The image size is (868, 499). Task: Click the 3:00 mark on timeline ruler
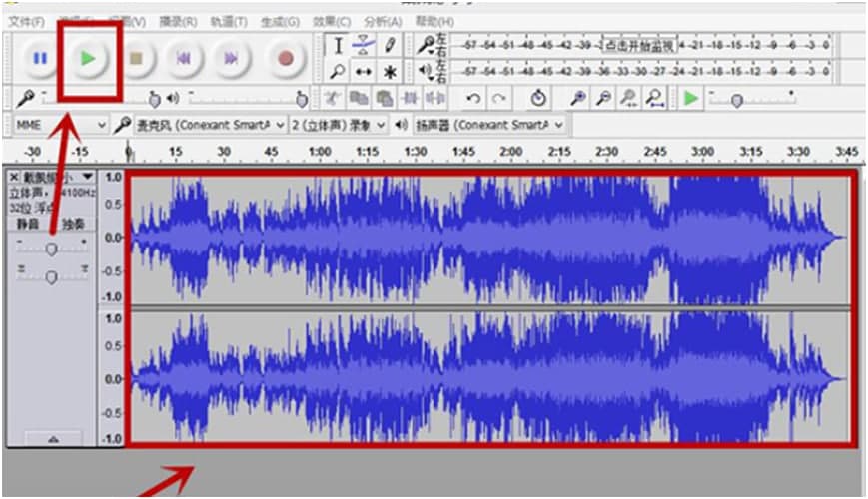click(702, 151)
